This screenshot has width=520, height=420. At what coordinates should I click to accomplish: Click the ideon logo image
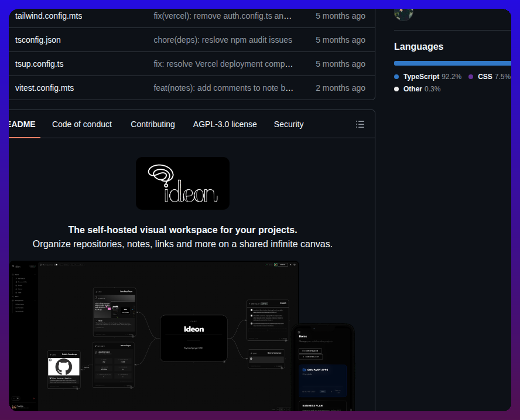point(183,183)
